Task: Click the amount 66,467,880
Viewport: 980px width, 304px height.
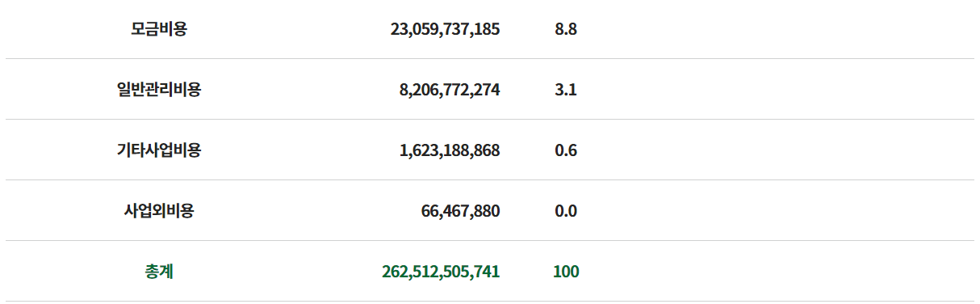Action: click(x=460, y=212)
